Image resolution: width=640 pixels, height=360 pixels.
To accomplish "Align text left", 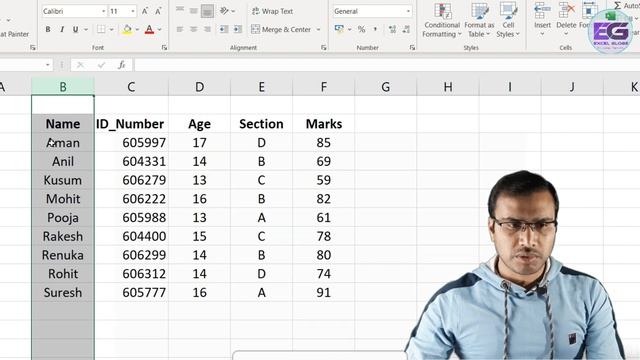I will [180, 29].
